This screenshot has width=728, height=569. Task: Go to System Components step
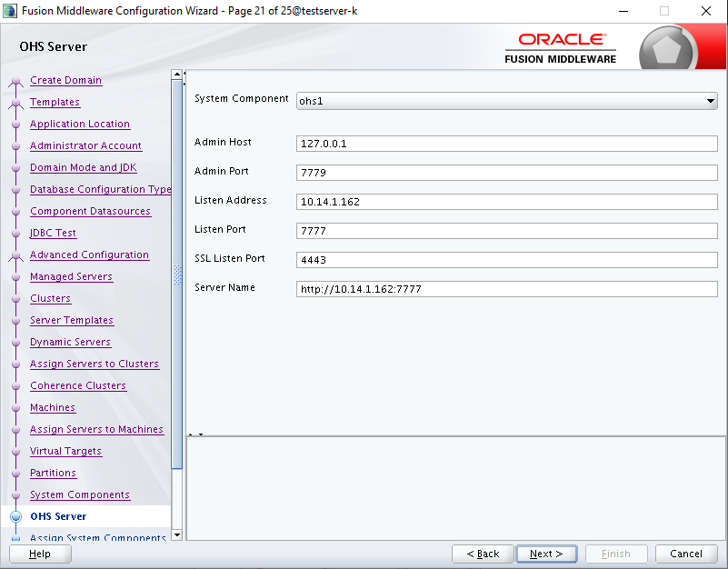click(80, 495)
